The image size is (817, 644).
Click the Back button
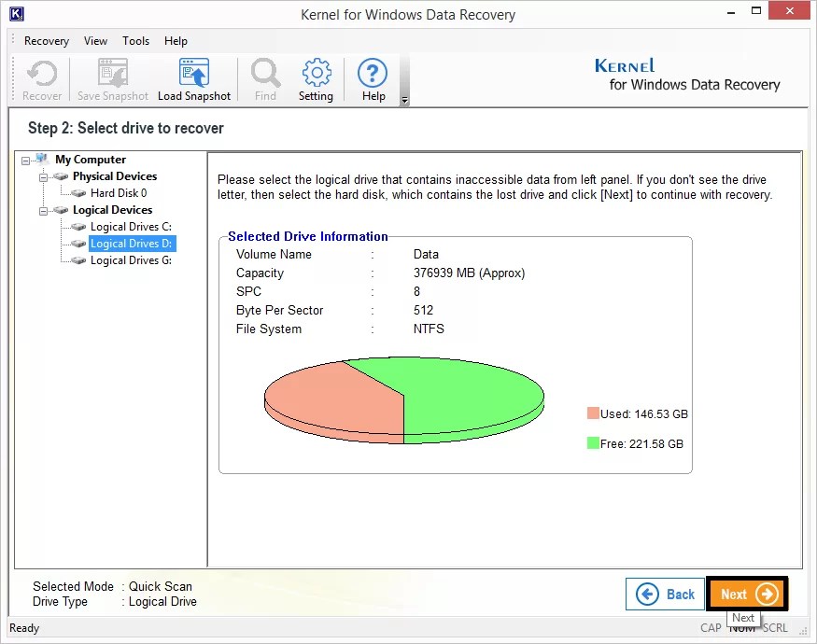665,594
